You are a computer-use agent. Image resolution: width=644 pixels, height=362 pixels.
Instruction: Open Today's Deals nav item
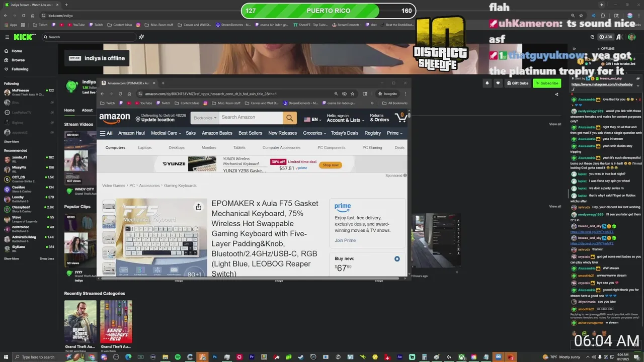[345, 133]
